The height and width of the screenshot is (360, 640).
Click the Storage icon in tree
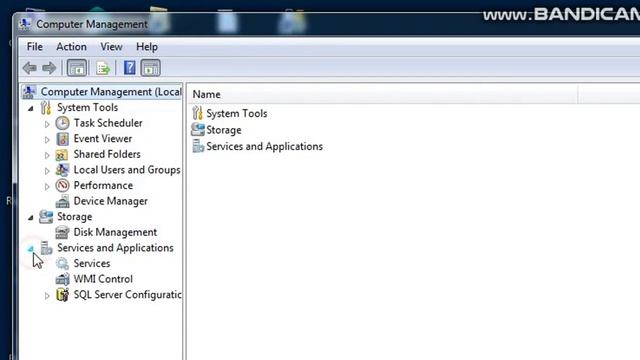coord(46,217)
